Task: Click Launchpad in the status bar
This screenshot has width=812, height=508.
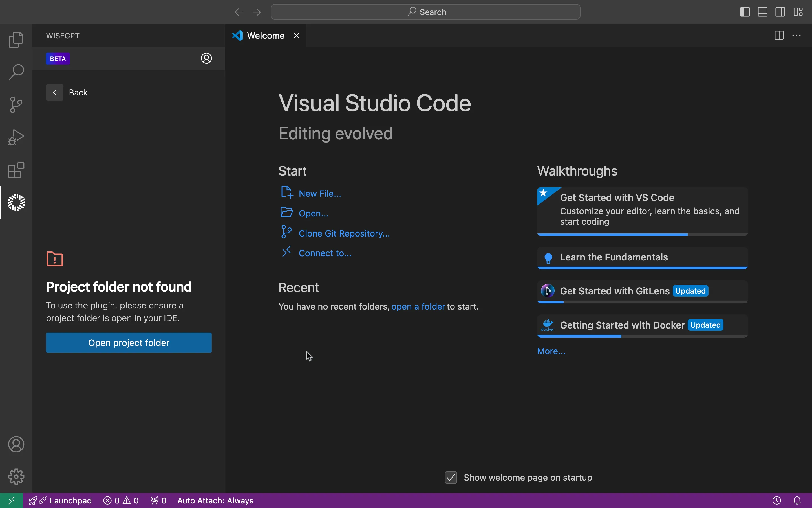Action: coord(60,501)
